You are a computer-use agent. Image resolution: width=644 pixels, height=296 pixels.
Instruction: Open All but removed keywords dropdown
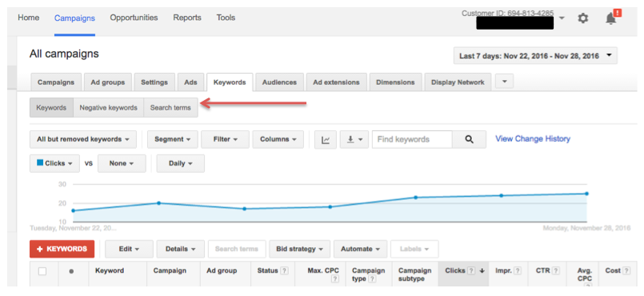pyautogui.click(x=83, y=139)
